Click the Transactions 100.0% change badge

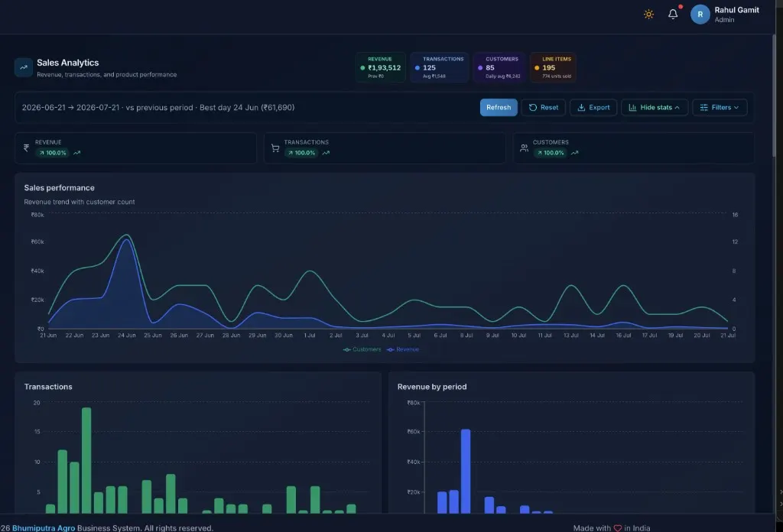tap(301, 153)
